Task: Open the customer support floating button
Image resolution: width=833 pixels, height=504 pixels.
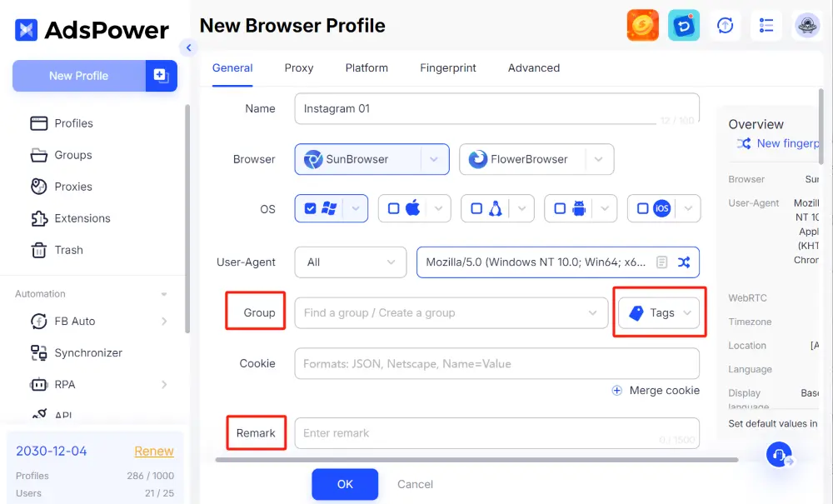Action: point(780,455)
